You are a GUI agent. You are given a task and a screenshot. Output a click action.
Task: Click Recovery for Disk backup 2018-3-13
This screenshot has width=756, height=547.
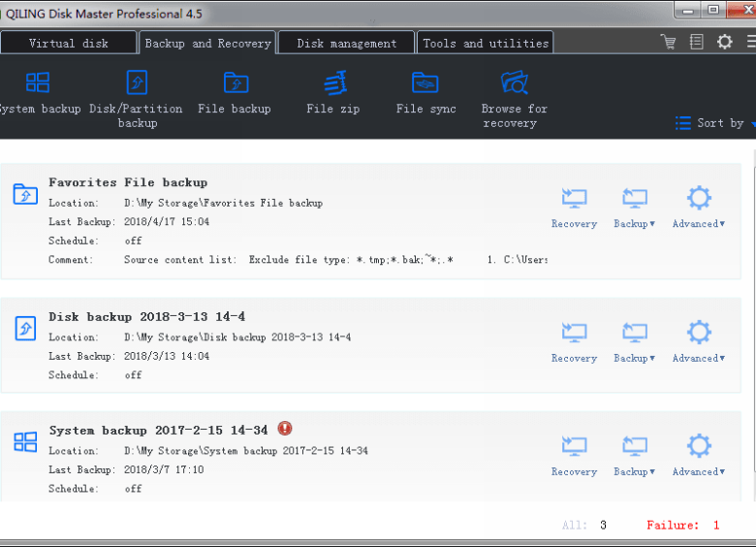click(574, 341)
